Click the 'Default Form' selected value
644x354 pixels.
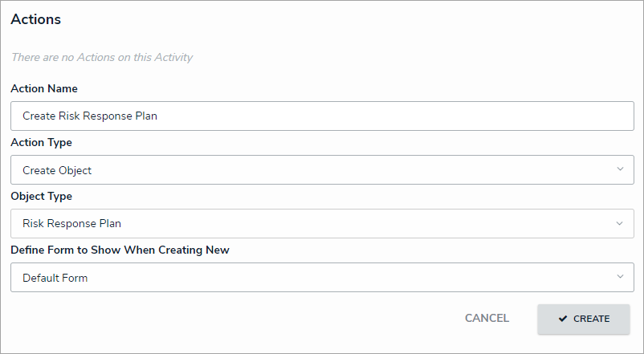point(55,278)
